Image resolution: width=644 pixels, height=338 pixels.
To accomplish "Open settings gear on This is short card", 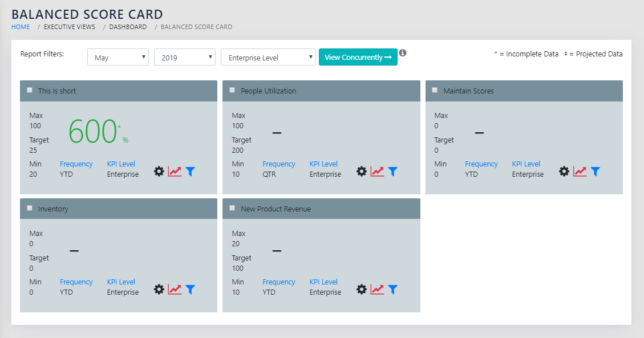I will (159, 172).
